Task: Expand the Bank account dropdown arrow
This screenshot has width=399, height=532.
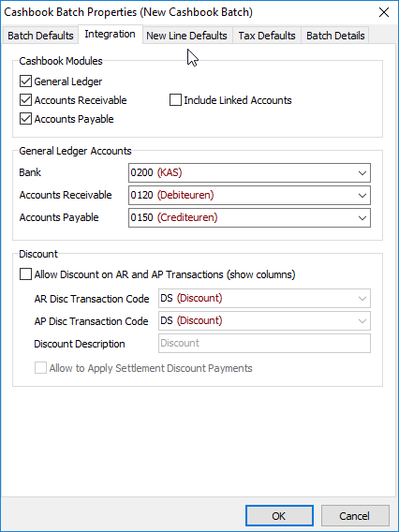Action: [x=362, y=172]
